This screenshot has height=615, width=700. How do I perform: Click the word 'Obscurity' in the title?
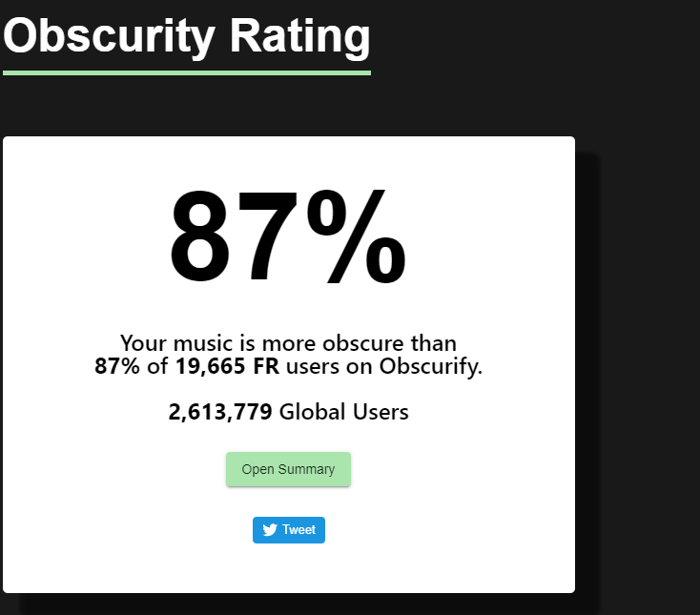click(109, 37)
